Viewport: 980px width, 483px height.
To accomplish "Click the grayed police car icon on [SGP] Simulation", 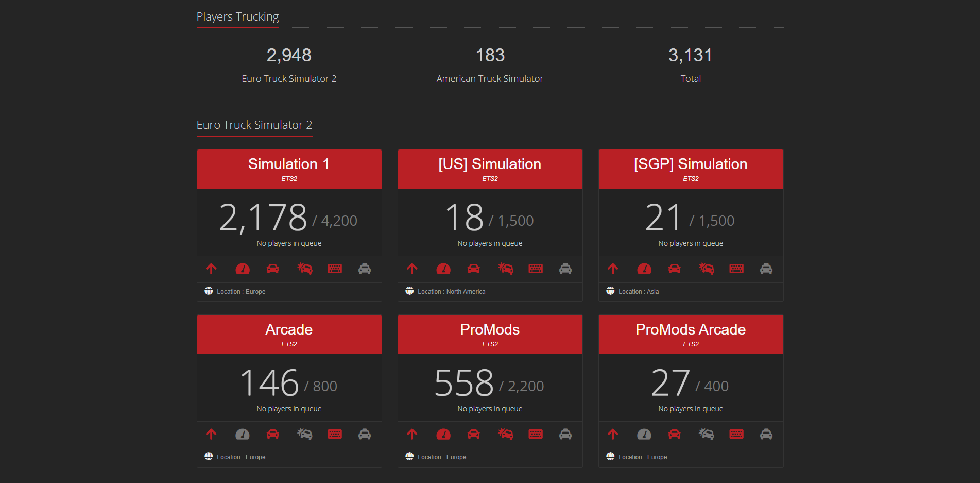I will [766, 269].
